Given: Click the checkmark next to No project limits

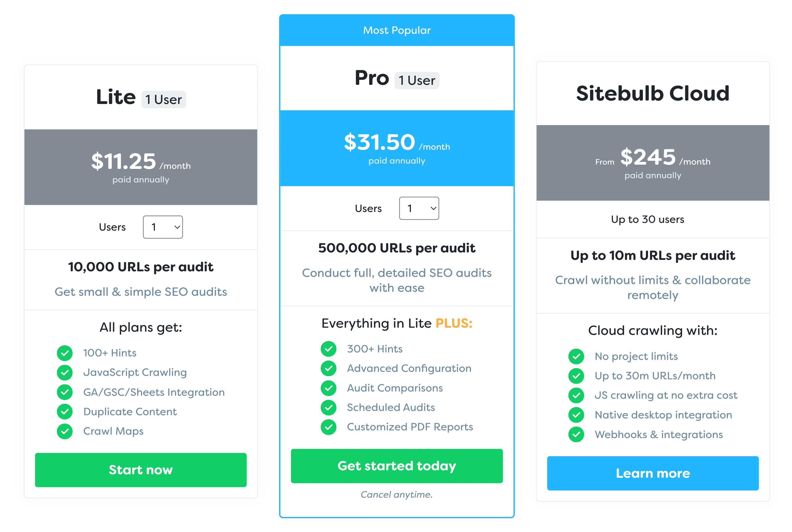Looking at the screenshot, I should (576, 356).
